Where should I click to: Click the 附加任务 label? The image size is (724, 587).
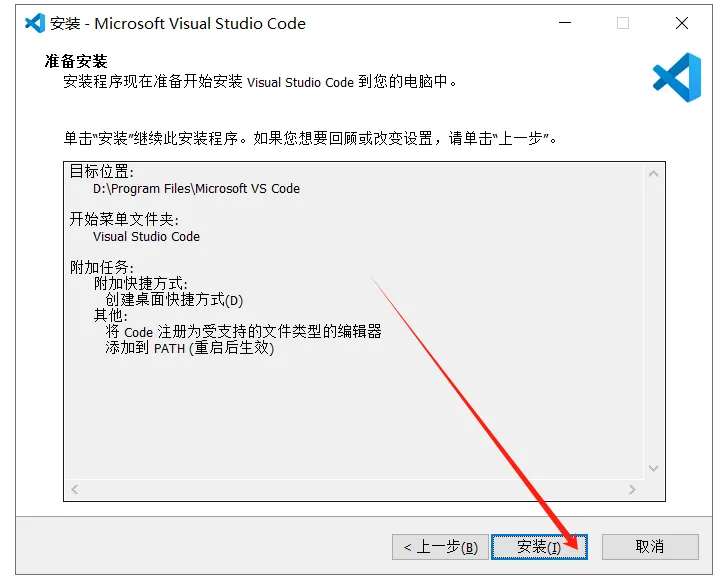(102, 267)
